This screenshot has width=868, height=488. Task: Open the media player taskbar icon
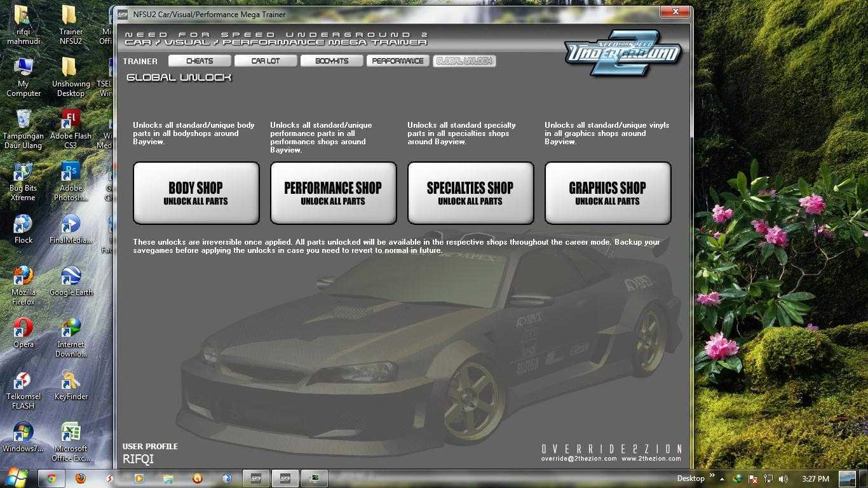139,478
